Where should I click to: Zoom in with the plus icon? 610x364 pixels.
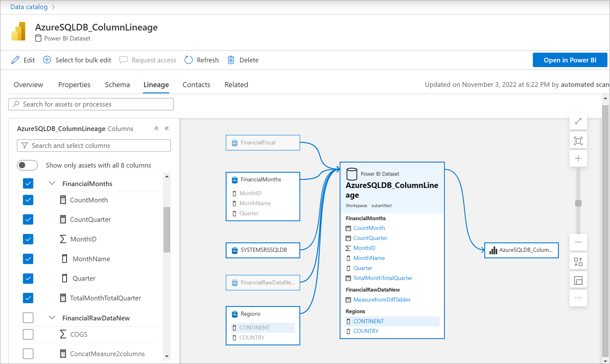578,159
